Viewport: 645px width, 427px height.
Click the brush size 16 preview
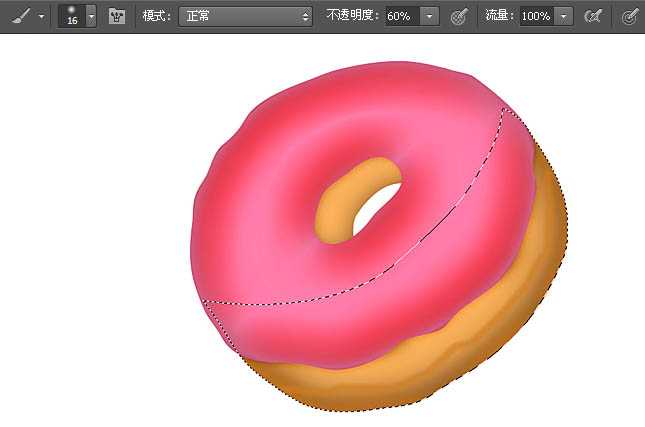click(x=72, y=16)
